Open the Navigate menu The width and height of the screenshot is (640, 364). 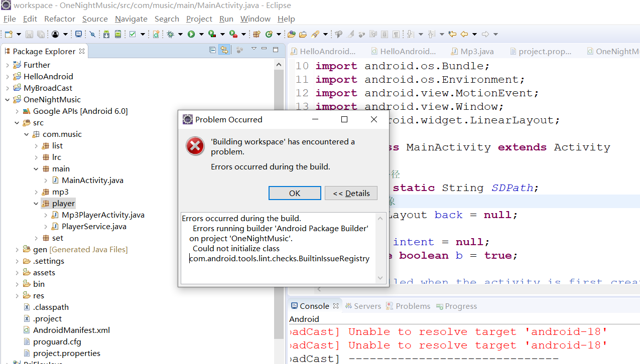(x=131, y=19)
